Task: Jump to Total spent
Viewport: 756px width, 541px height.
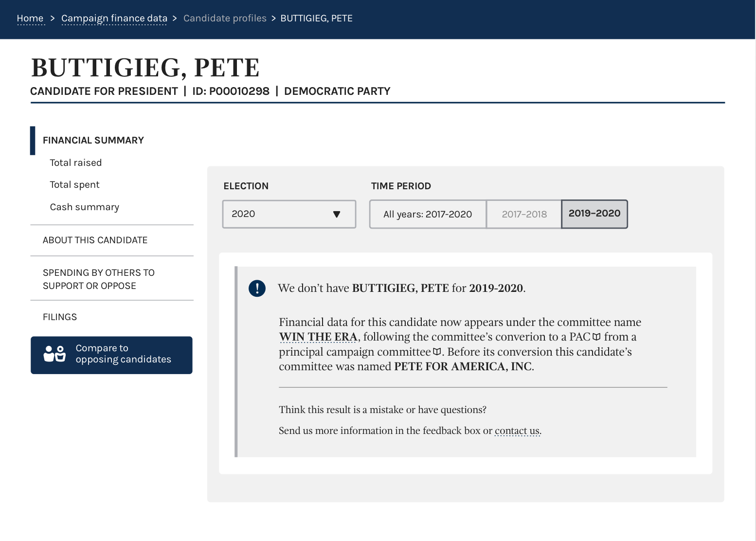Action: tap(74, 184)
